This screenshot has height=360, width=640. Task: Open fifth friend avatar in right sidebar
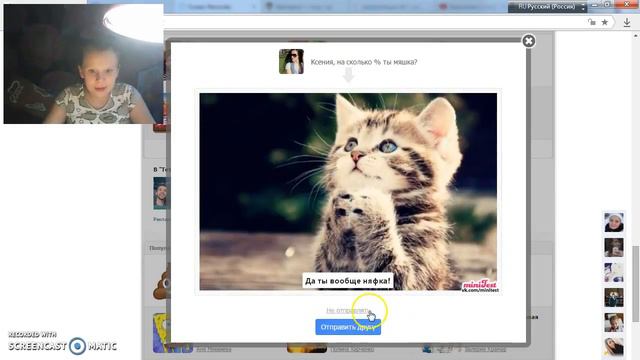click(x=613, y=322)
